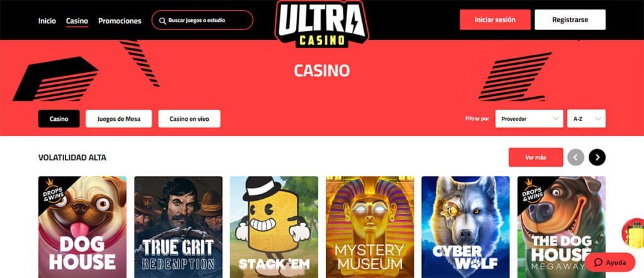This screenshot has height=278, width=644.
Task: Expand the A-Z sorting dropdown
Action: pyautogui.click(x=586, y=119)
